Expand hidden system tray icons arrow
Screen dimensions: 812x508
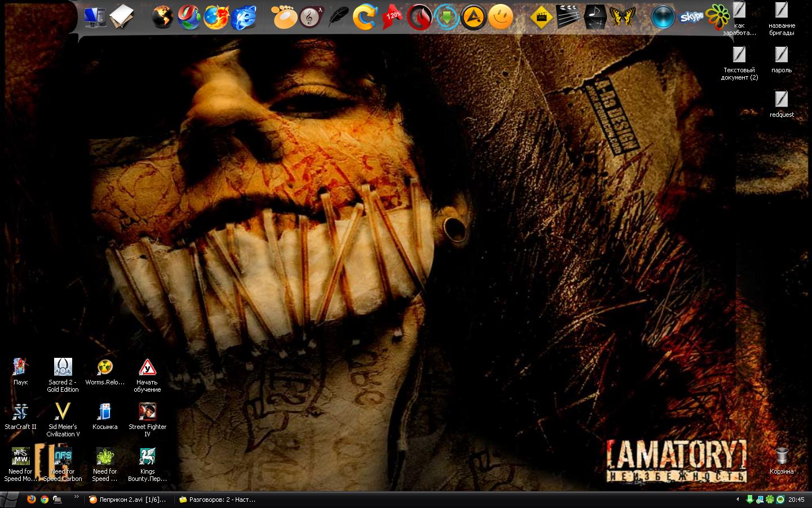[x=738, y=500]
